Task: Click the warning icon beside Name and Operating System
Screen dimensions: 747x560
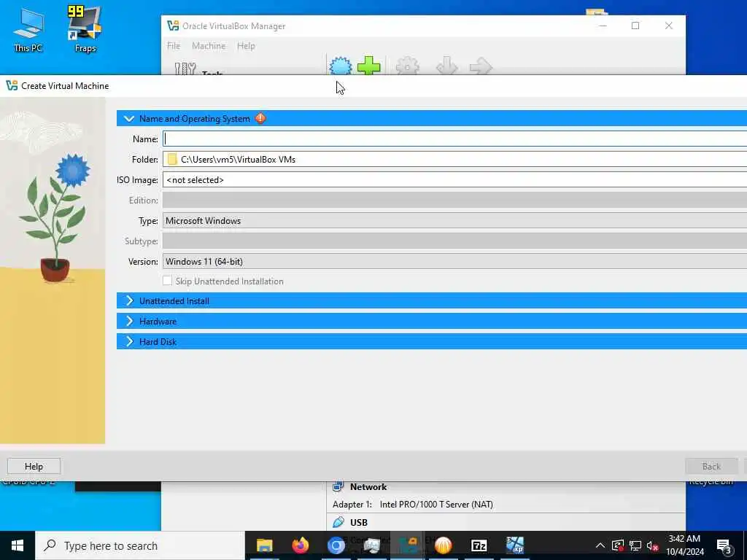Action: coord(260,118)
